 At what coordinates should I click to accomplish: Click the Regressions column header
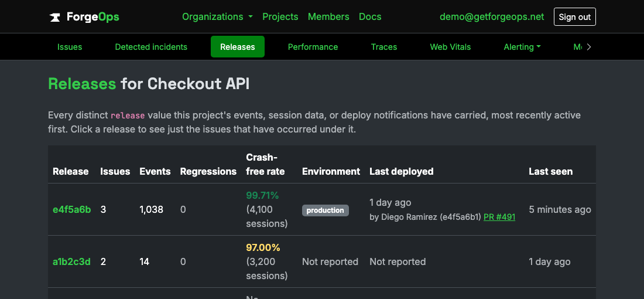coord(208,172)
